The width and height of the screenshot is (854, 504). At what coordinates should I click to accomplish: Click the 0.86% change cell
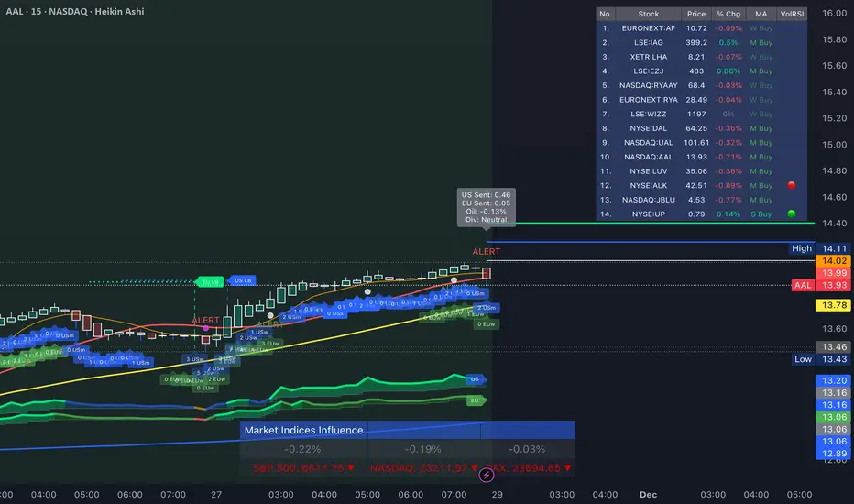point(728,71)
